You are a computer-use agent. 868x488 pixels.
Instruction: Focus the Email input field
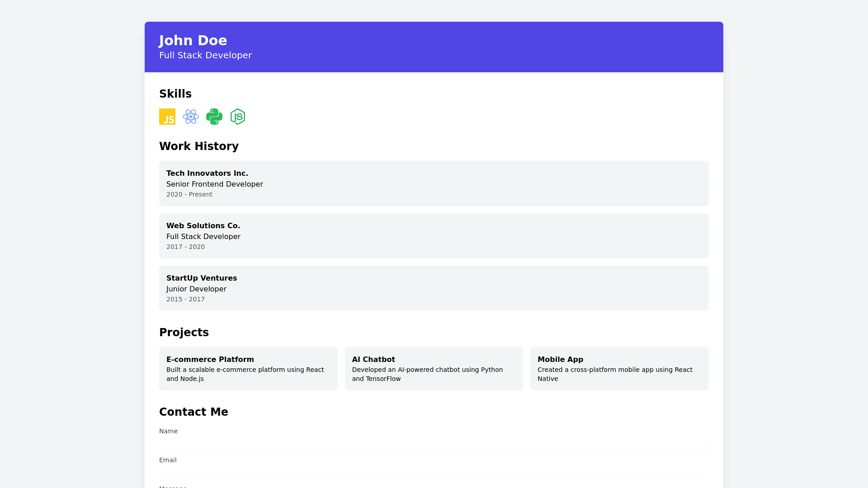coord(434,471)
